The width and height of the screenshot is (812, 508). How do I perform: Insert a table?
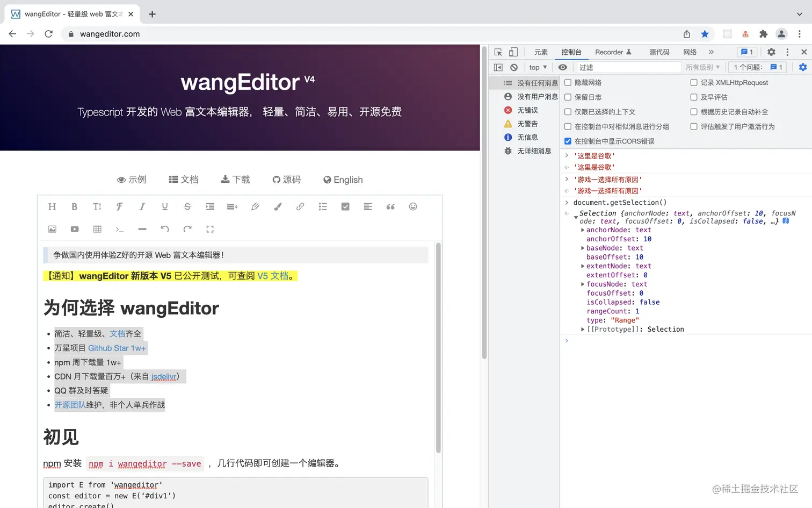(97, 229)
